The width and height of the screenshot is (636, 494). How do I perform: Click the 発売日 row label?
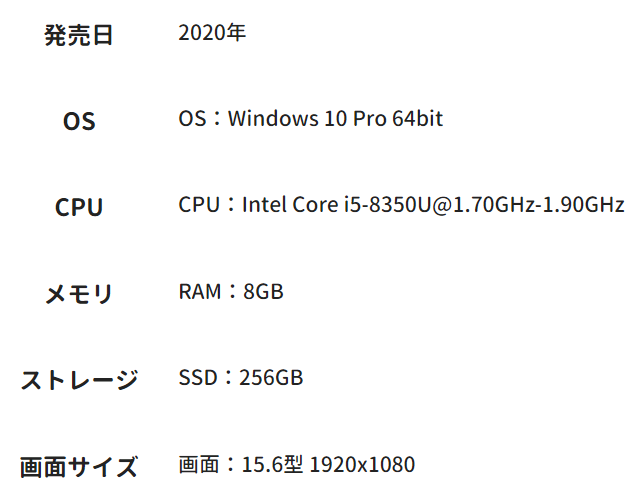click(x=79, y=36)
